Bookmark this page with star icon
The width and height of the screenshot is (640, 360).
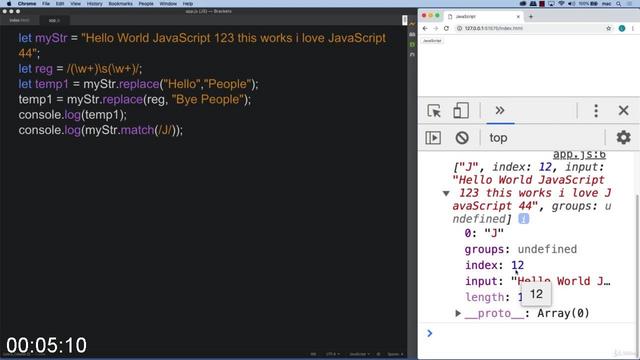click(609, 29)
